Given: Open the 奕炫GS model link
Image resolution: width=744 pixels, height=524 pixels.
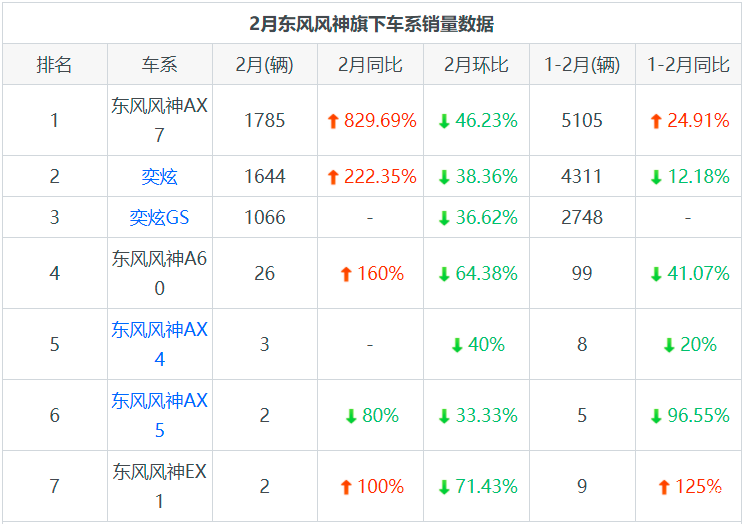Looking at the screenshot, I should [159, 218].
